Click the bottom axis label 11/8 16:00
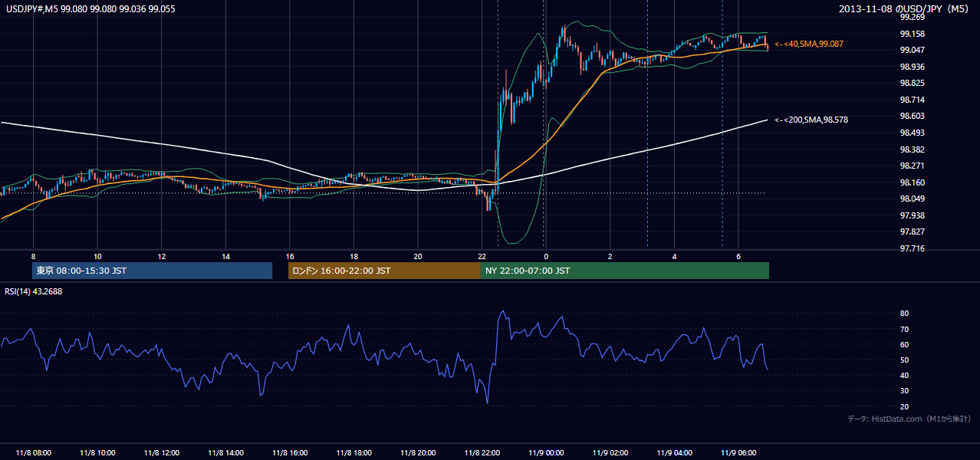 (x=290, y=453)
